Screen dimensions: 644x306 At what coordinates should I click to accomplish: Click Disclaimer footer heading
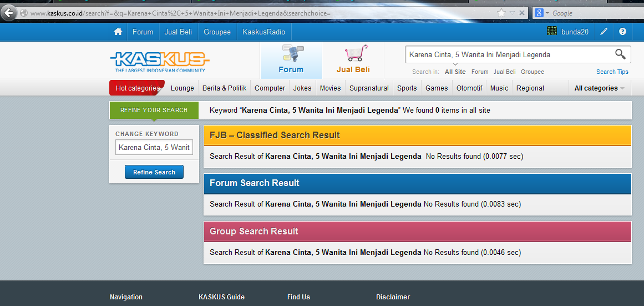tap(393, 297)
